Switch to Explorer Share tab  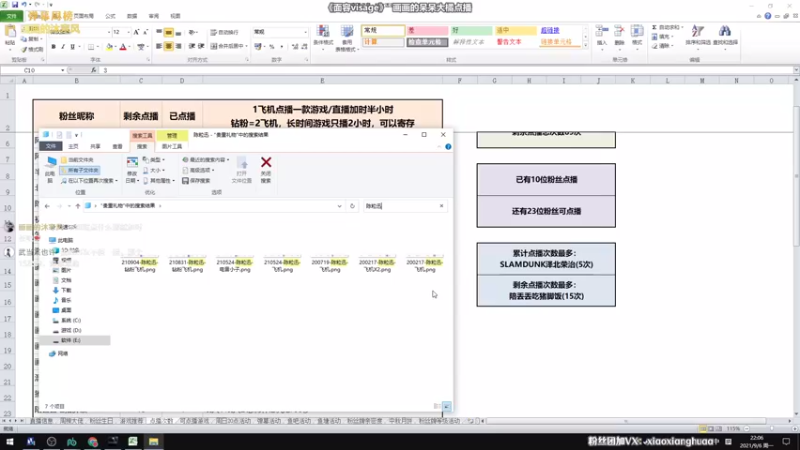coord(95,146)
